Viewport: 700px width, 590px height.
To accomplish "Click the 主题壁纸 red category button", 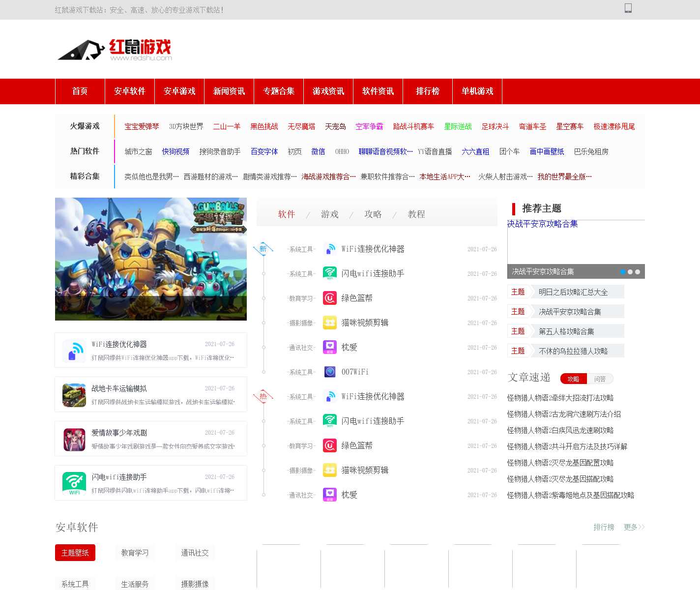I will coord(75,553).
